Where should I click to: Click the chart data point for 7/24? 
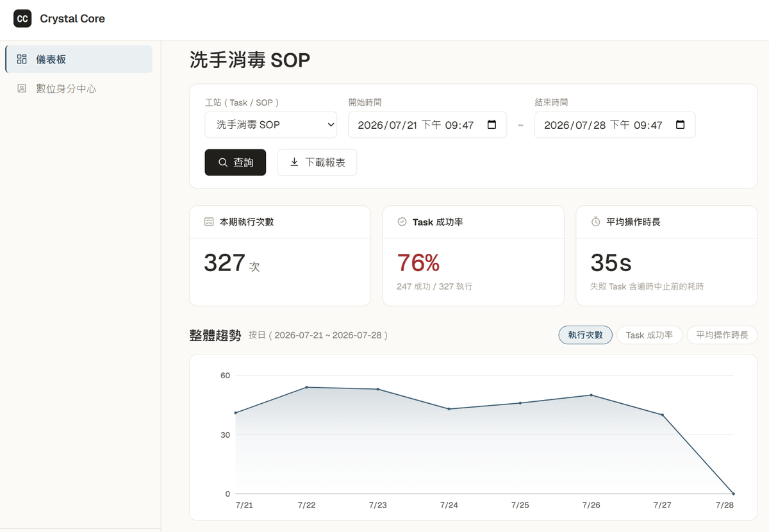click(449, 409)
